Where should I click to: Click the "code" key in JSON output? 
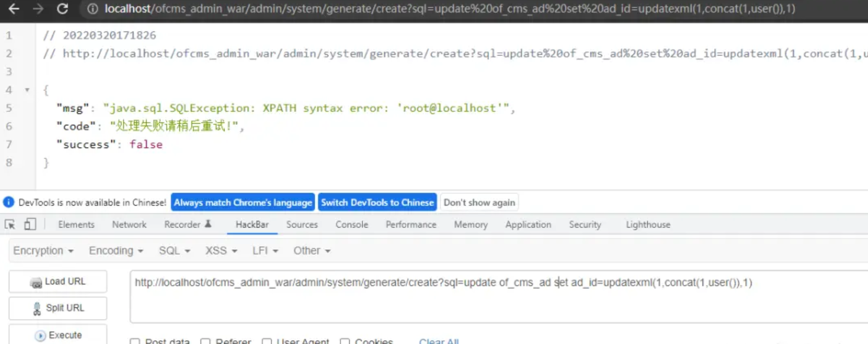[76, 126]
